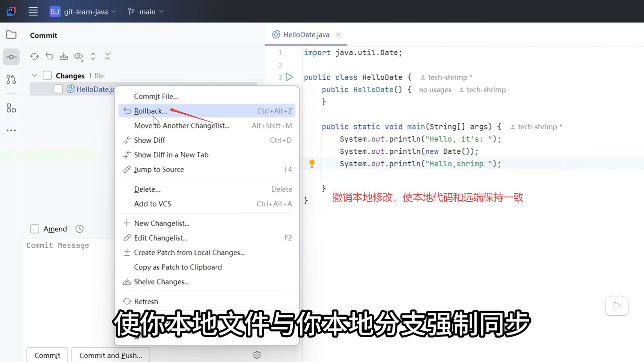
Task: Choose Rollback... in the context menu
Action: click(x=151, y=111)
